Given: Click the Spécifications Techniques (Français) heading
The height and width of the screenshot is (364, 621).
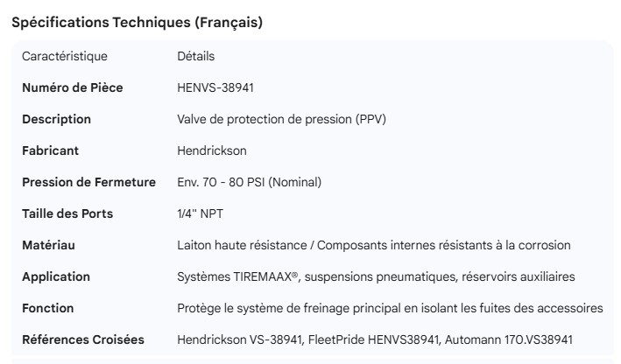Looking at the screenshot, I should tap(137, 24).
